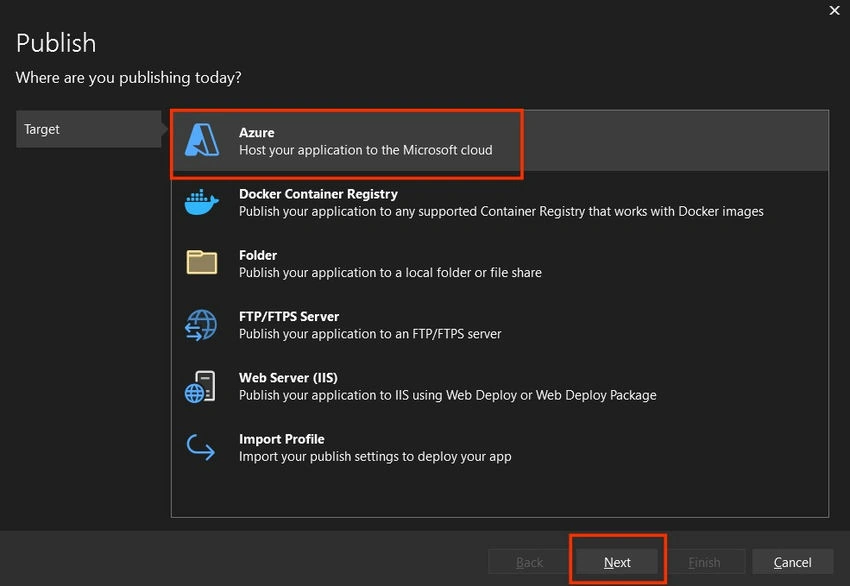This screenshot has width=850, height=586.
Task: Pick the Folder publish option title
Action: (x=258, y=255)
